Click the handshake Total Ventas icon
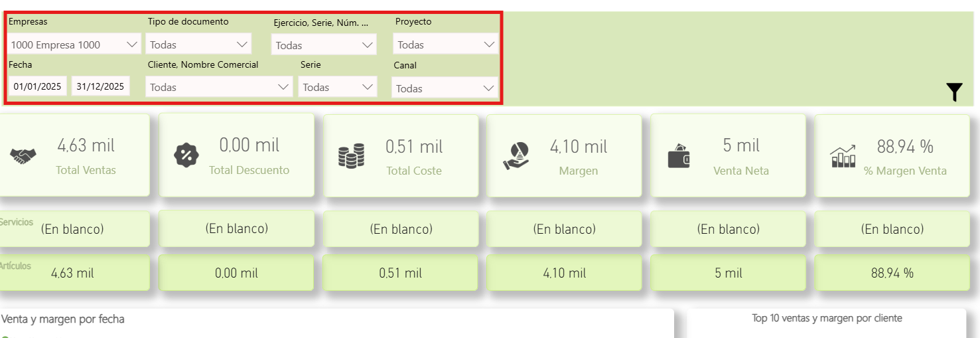The image size is (980, 338). coord(23,156)
